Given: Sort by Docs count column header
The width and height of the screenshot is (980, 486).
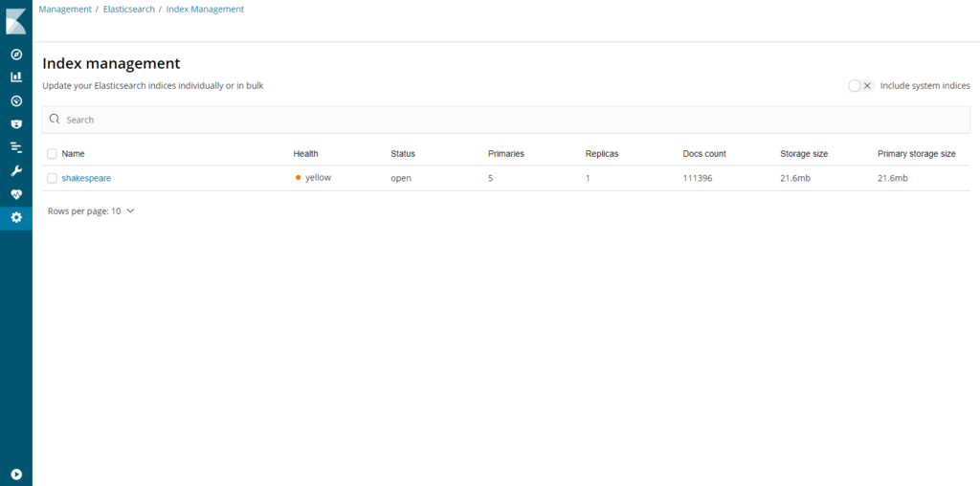Looking at the screenshot, I should (x=704, y=154).
